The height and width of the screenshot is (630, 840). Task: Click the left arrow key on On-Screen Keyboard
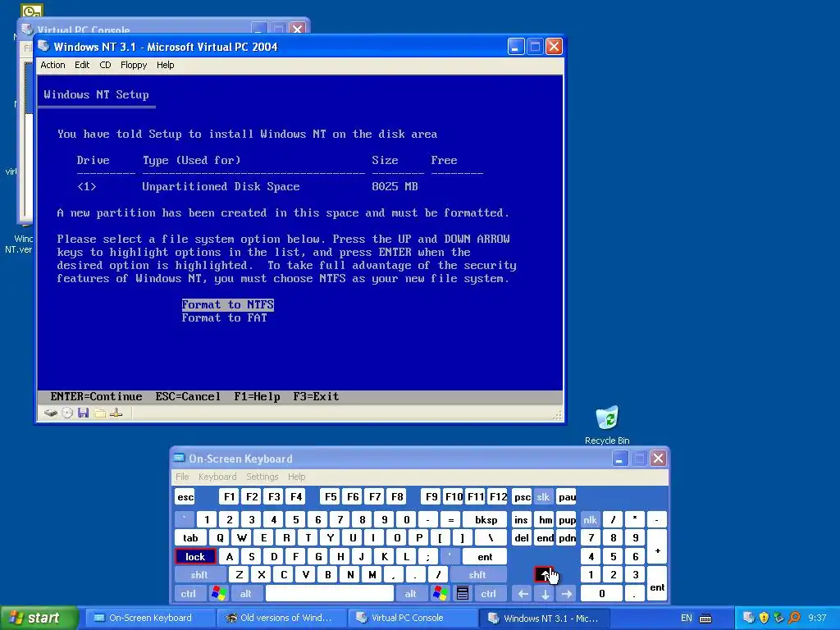[x=523, y=594]
